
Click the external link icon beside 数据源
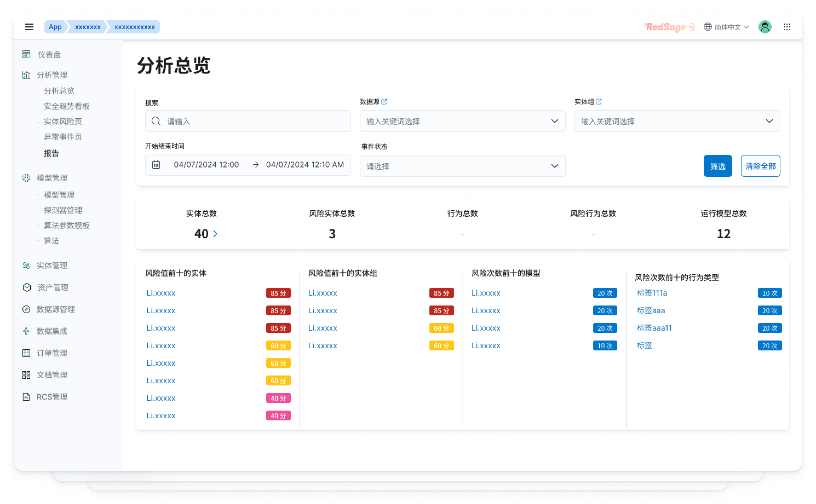[384, 102]
